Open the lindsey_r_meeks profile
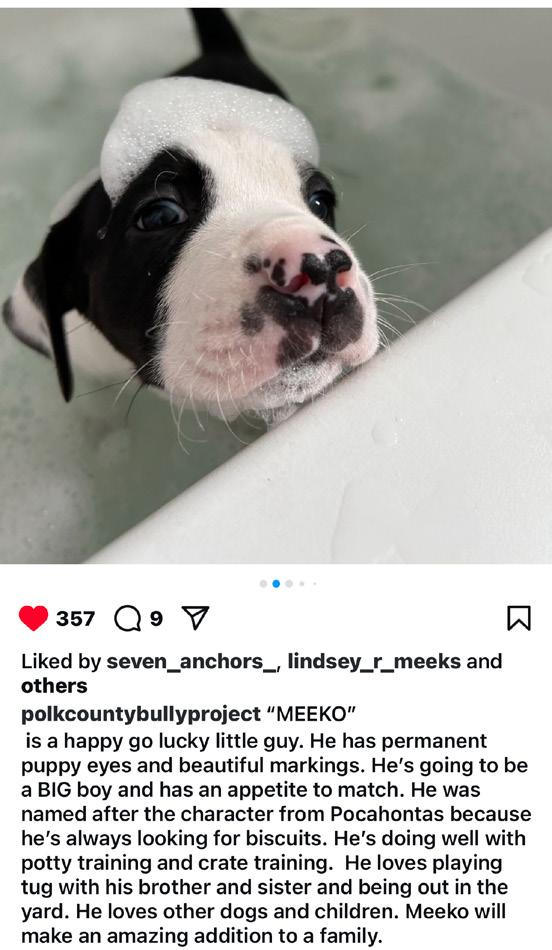Viewport: 552px width, 950px height. tap(374, 661)
